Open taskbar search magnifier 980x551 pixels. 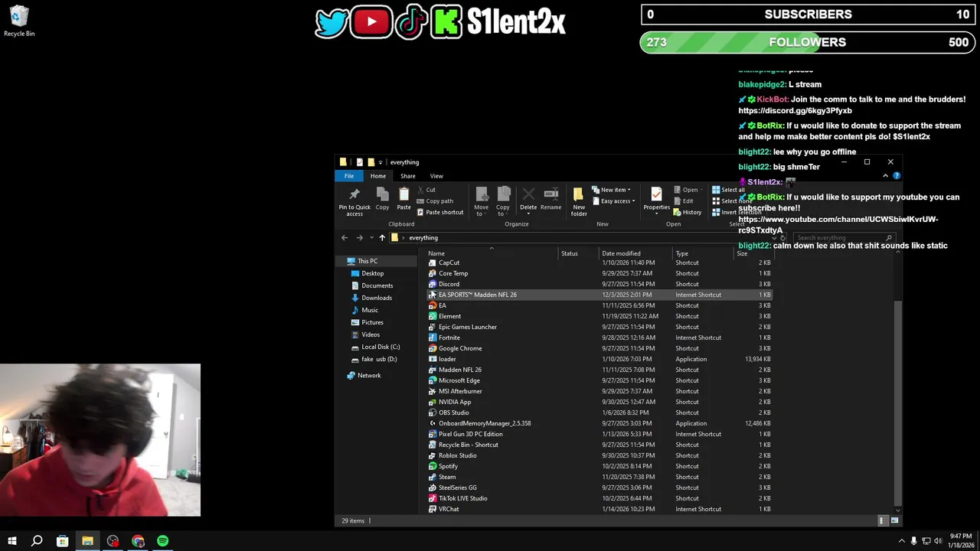pos(37,541)
